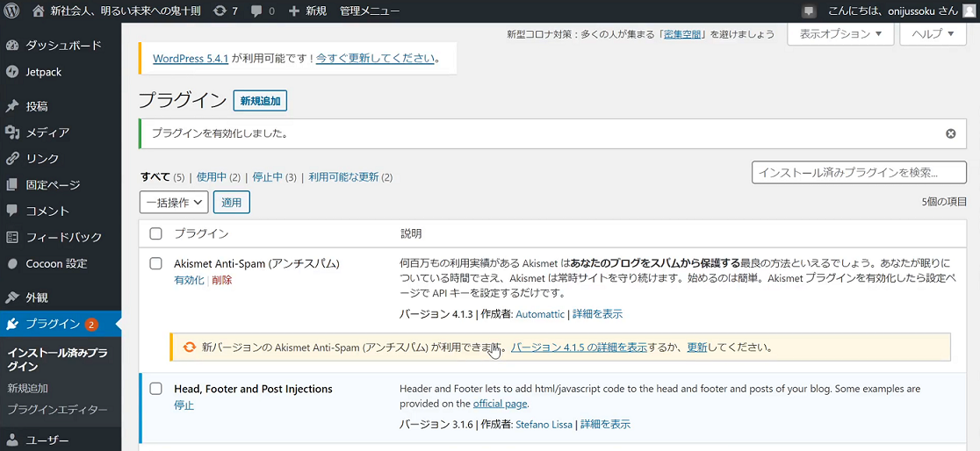
Task: Open comments bubble showing 0
Action: pyautogui.click(x=263, y=11)
